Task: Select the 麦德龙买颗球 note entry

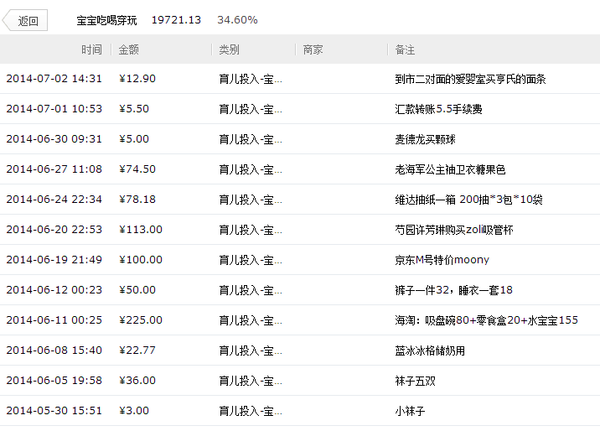Action: (425, 139)
